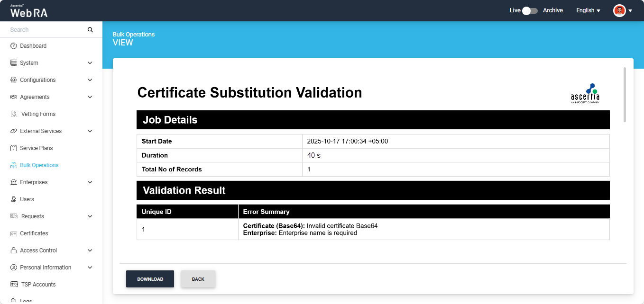The width and height of the screenshot is (644, 304).
Task: Expand the Configurations section
Action: pyautogui.click(x=90, y=80)
